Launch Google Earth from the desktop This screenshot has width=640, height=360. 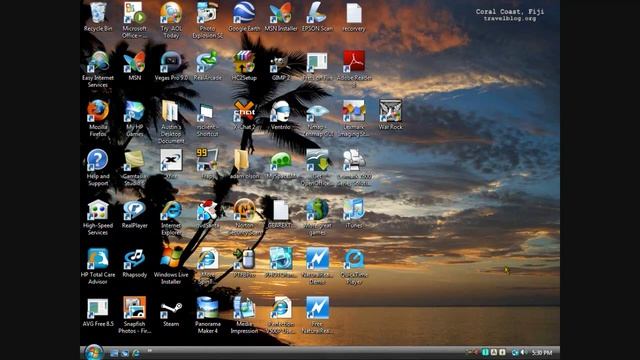244,17
